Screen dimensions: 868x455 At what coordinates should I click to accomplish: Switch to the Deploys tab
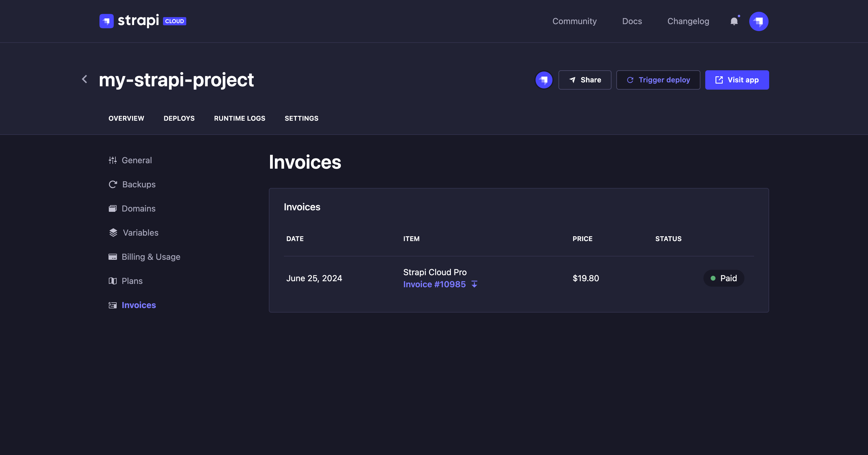(x=179, y=118)
